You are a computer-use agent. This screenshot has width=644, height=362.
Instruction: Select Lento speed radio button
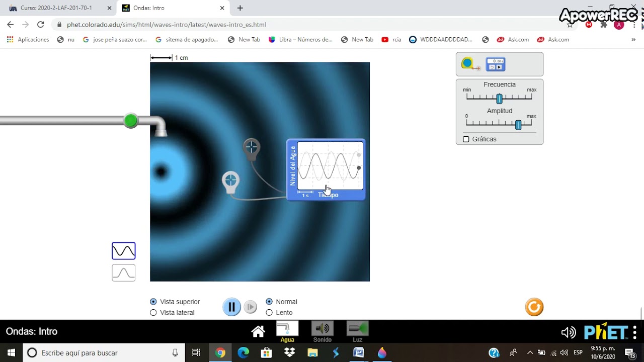pos(269,313)
